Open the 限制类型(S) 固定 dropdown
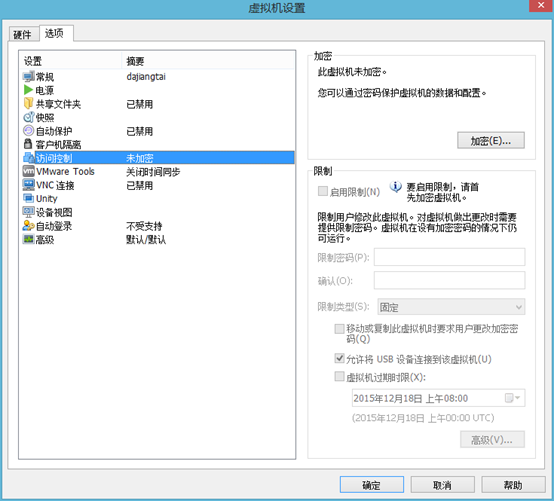The width and height of the screenshot is (554, 501). (451, 307)
